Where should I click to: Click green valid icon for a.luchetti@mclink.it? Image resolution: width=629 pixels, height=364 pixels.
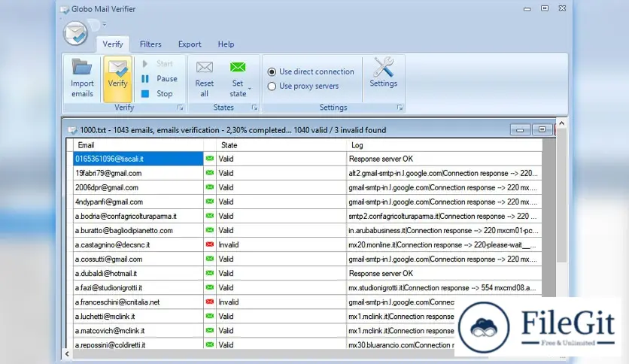209,317
